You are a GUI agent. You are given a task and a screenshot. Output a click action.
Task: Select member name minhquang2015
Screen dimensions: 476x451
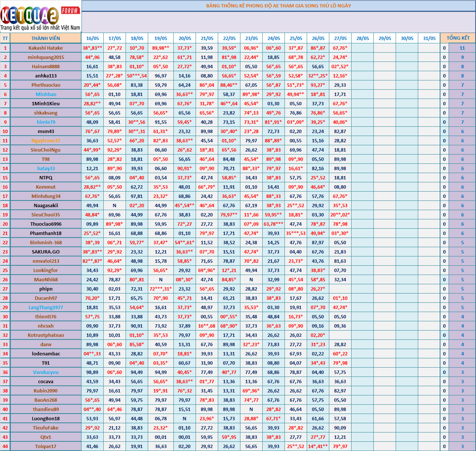46,57
